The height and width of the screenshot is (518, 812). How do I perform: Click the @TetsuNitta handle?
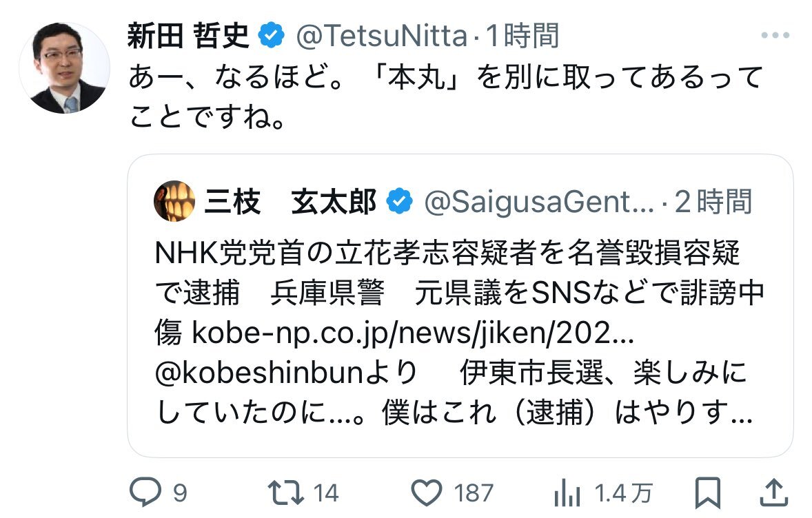click(x=381, y=36)
